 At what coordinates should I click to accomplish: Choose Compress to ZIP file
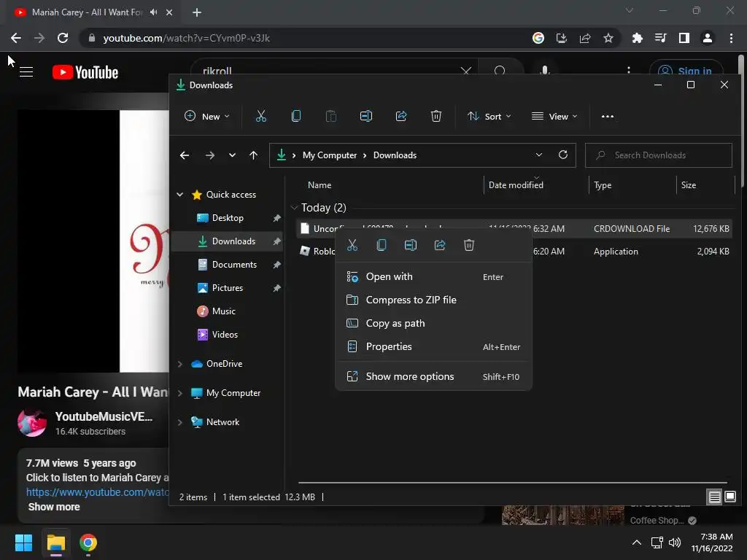433,300
